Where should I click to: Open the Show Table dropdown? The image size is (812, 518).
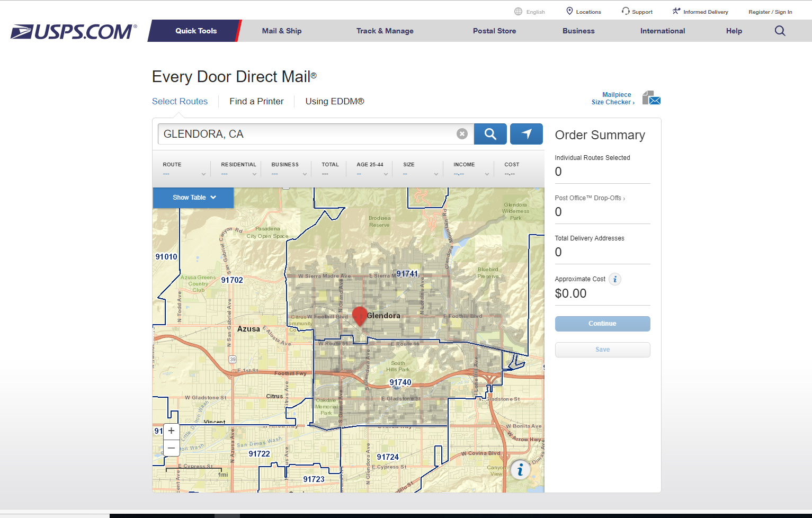[x=193, y=198]
